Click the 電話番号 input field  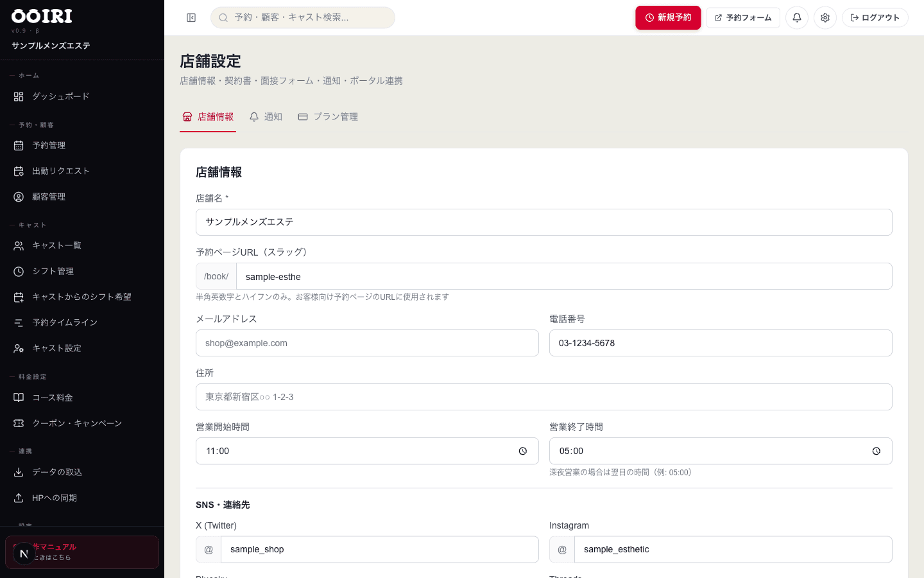(721, 343)
